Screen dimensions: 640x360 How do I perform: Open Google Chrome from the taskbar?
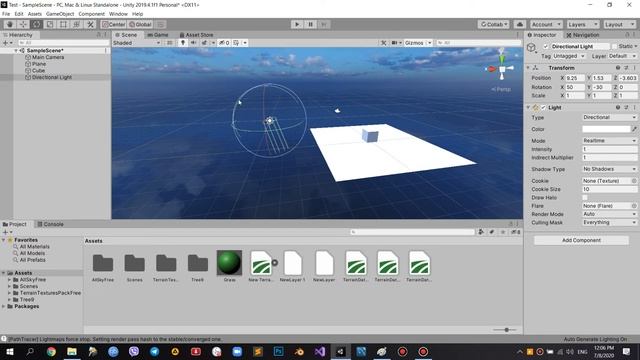point(51,351)
